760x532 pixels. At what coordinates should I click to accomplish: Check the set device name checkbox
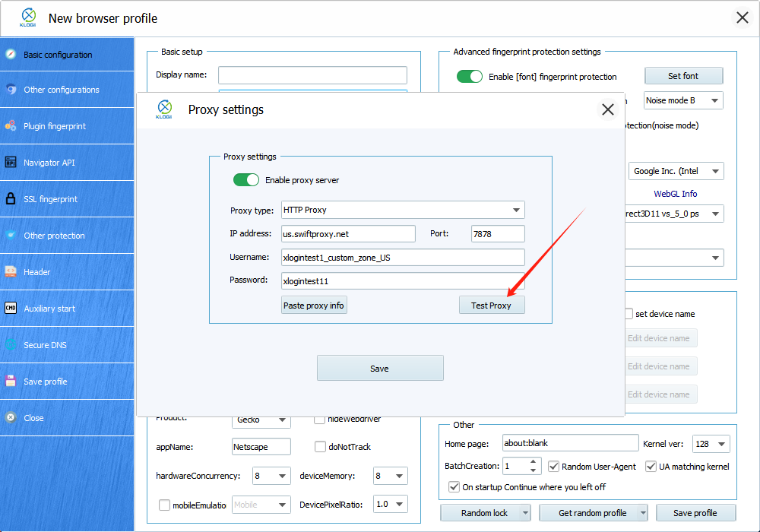tap(629, 313)
